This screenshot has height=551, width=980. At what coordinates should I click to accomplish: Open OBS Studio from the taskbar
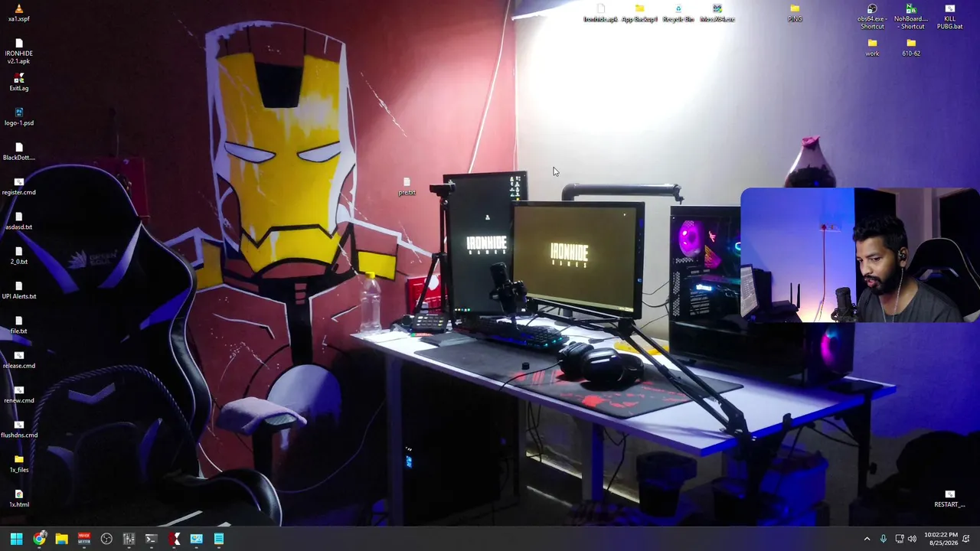pos(106,539)
